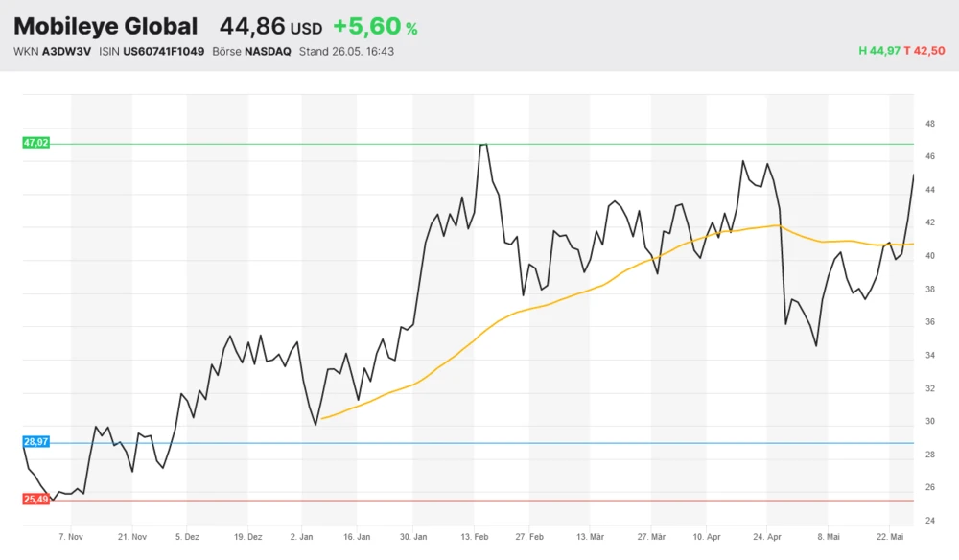Viewport: 959px width, 560px height.
Task: Click the +5,60 % daily change value
Action: (375, 27)
